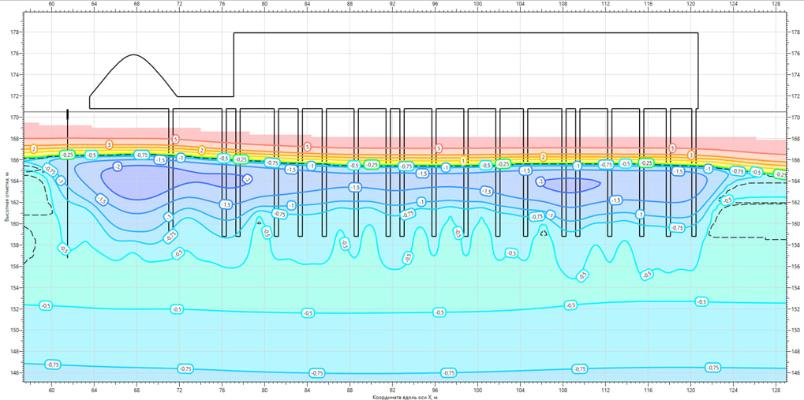Click the pink shaded band at top-left
804x400 pixels.
40,130
